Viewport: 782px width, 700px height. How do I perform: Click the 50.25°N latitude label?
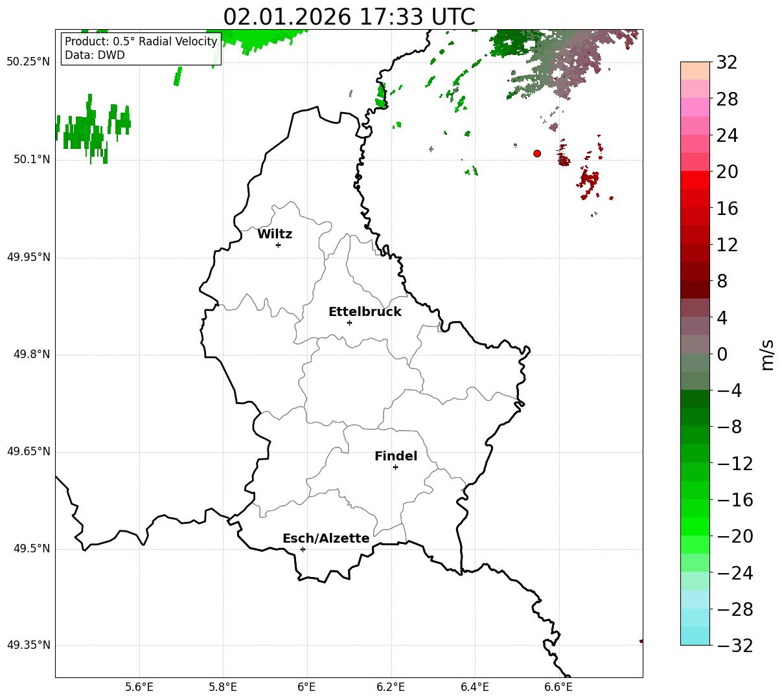click(29, 62)
